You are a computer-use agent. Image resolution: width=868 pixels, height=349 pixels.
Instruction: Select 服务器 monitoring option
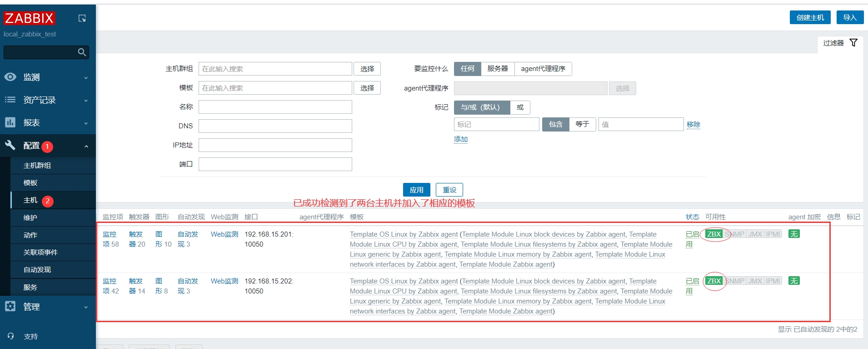[x=498, y=69]
